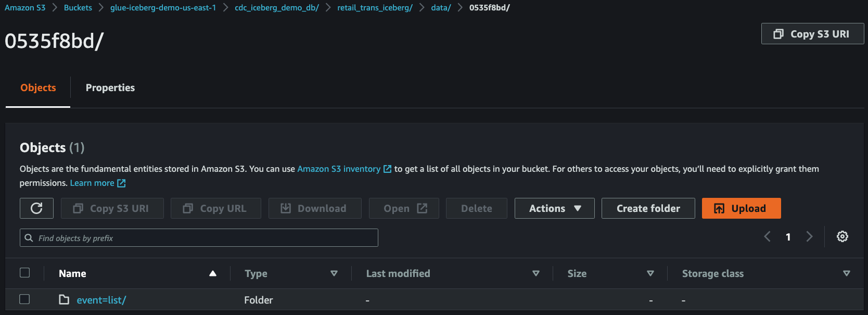This screenshot has width=868, height=315.
Task: Switch to the Properties tab
Action: 110,87
